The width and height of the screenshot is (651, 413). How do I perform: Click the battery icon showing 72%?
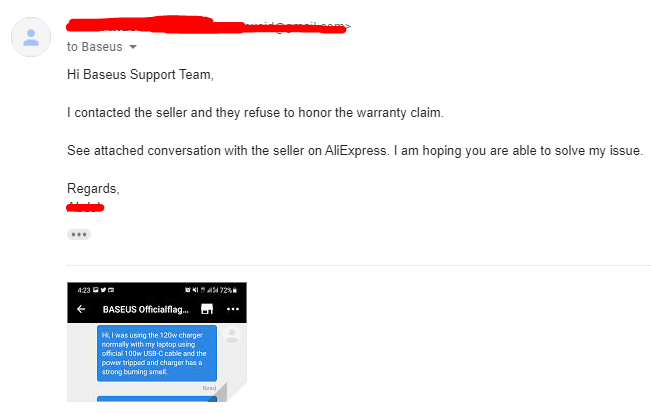(x=235, y=290)
